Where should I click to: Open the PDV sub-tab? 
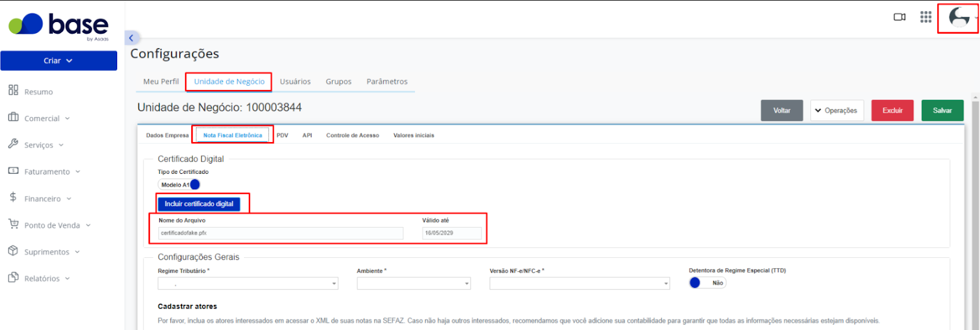tap(283, 135)
